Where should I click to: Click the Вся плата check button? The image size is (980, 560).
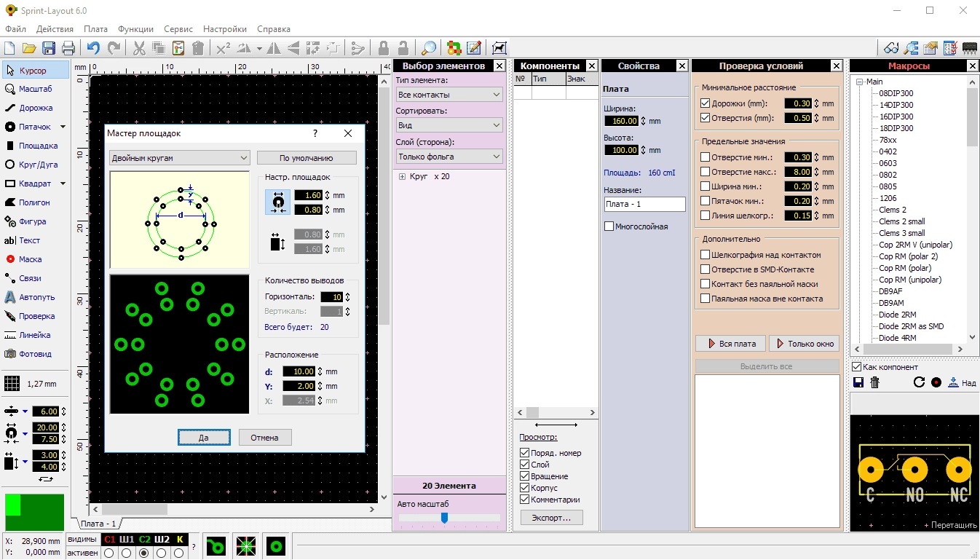pos(730,343)
